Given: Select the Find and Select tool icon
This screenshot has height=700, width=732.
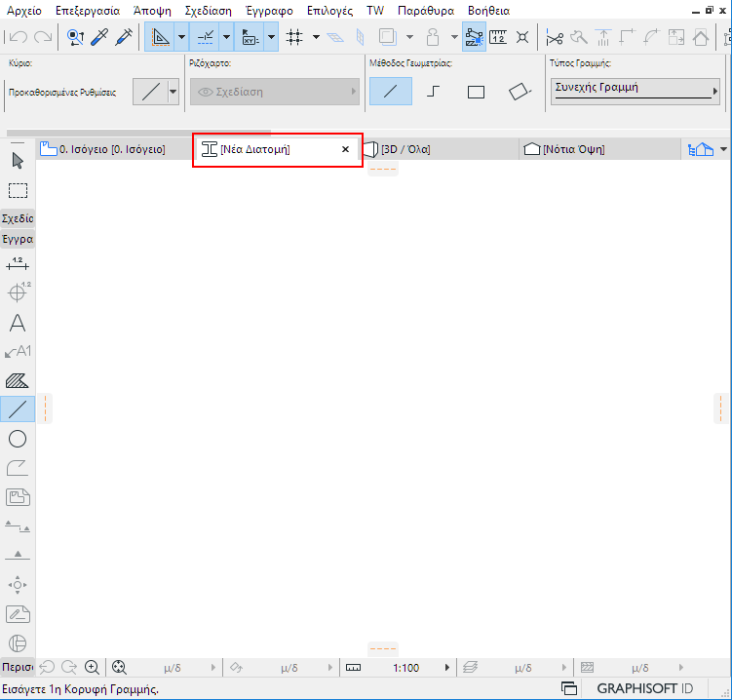Looking at the screenshot, I should pyautogui.click(x=75, y=37).
